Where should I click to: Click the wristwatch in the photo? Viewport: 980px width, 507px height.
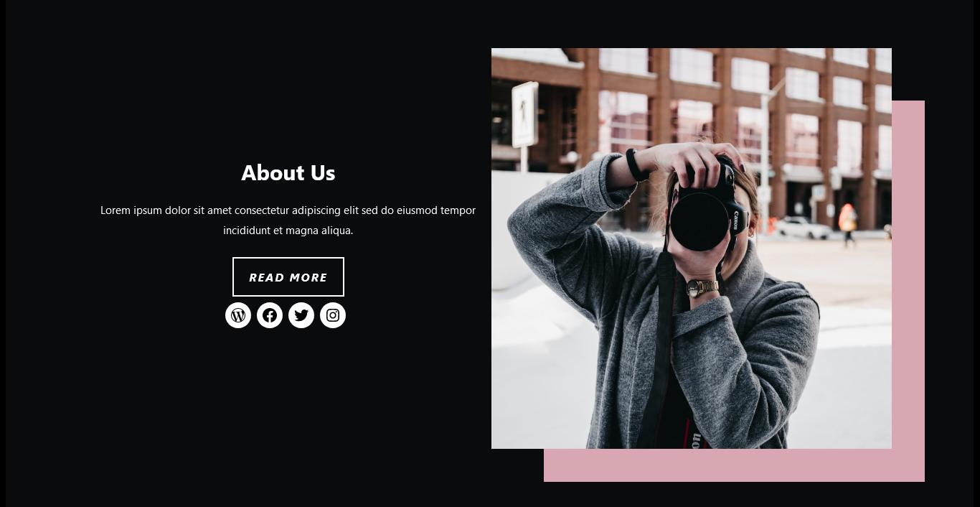click(702, 288)
